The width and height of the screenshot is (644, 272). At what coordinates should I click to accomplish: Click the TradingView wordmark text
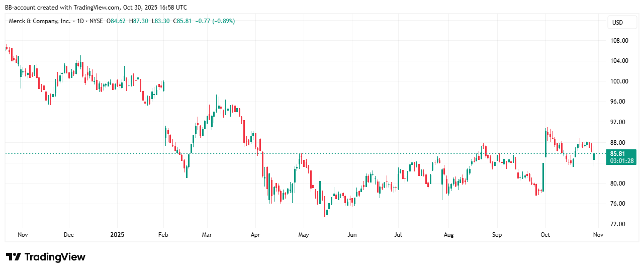[x=55, y=257]
